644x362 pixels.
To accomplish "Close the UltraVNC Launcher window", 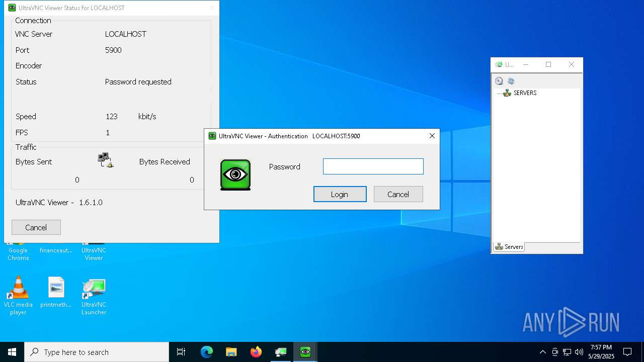I will tap(571, 64).
